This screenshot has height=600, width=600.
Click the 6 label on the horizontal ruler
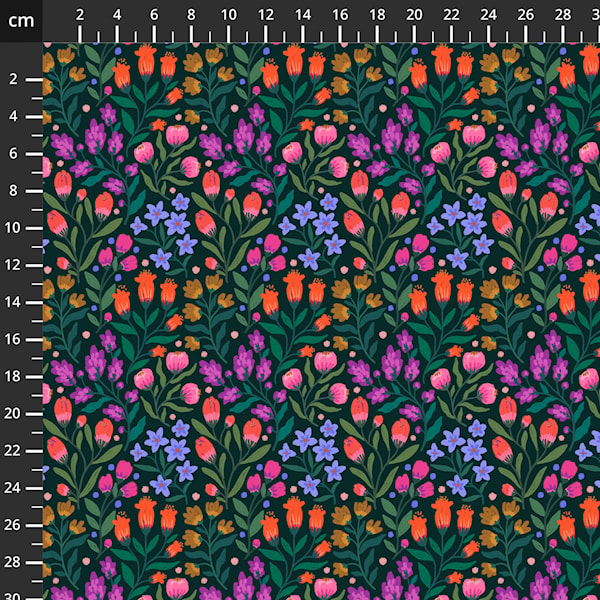point(154,15)
